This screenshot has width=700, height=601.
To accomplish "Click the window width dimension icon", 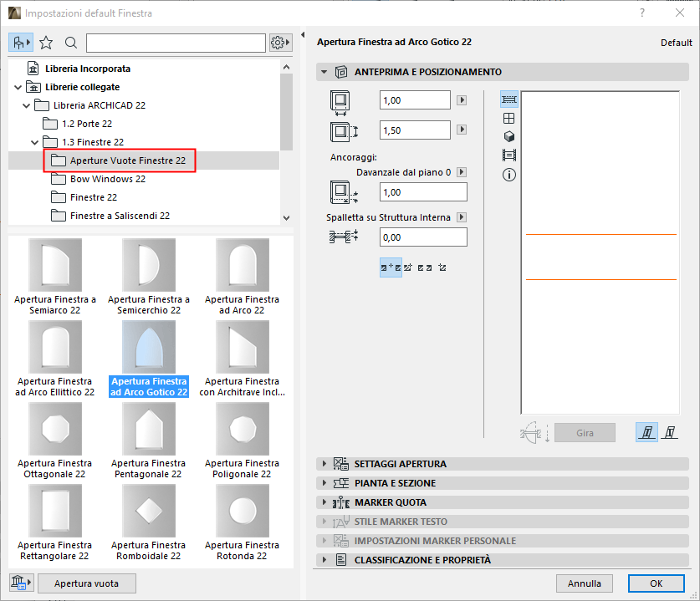I will (x=340, y=103).
